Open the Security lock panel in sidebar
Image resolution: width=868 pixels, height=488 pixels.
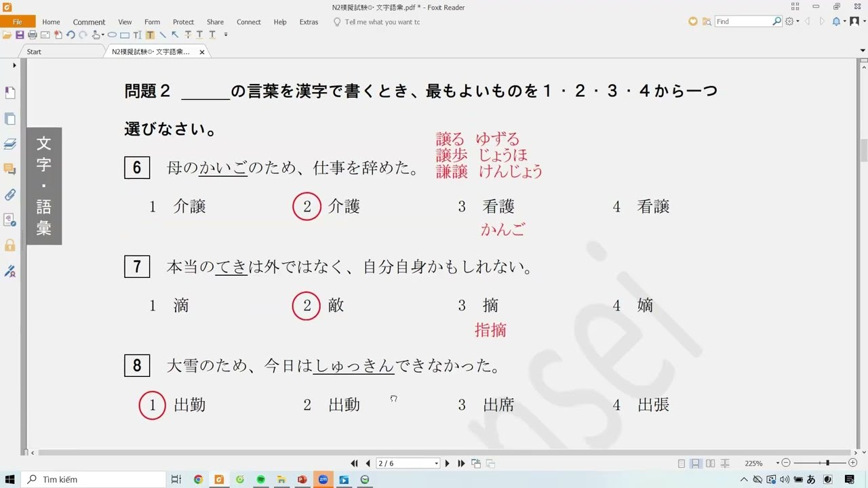pos(9,245)
